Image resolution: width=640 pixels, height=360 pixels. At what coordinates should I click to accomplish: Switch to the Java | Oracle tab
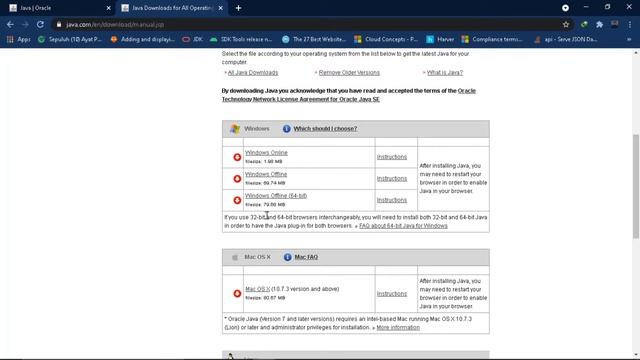(59, 8)
